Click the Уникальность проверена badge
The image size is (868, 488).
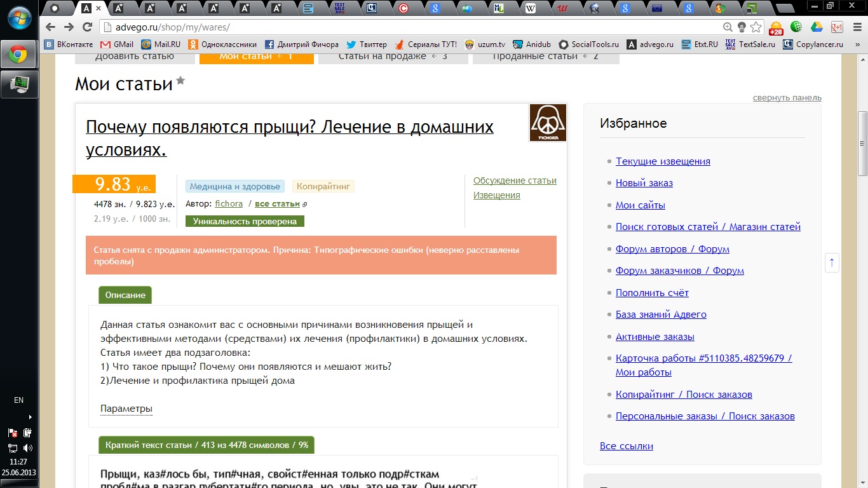245,221
